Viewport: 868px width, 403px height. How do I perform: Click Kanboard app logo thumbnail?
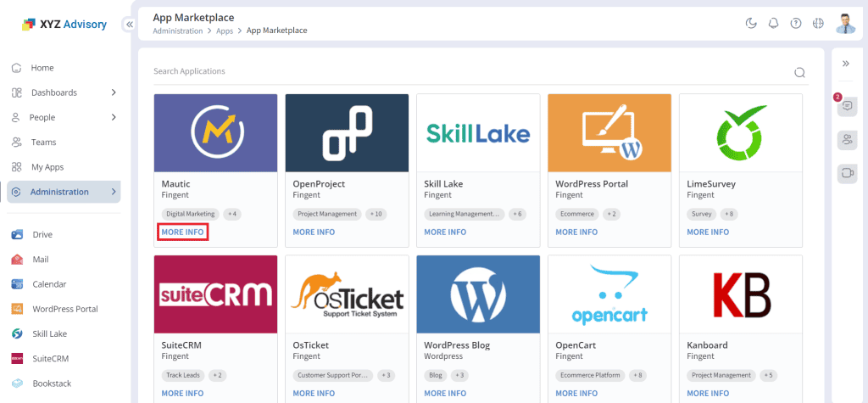[x=741, y=294]
